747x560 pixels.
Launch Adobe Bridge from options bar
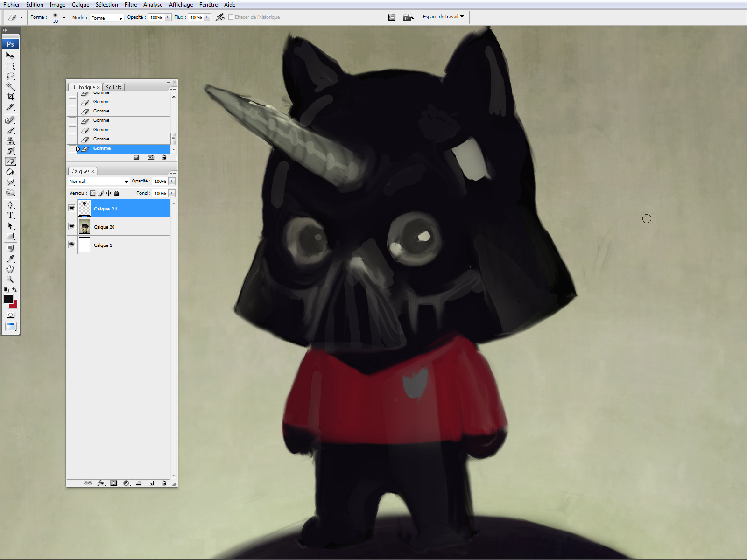tap(409, 17)
